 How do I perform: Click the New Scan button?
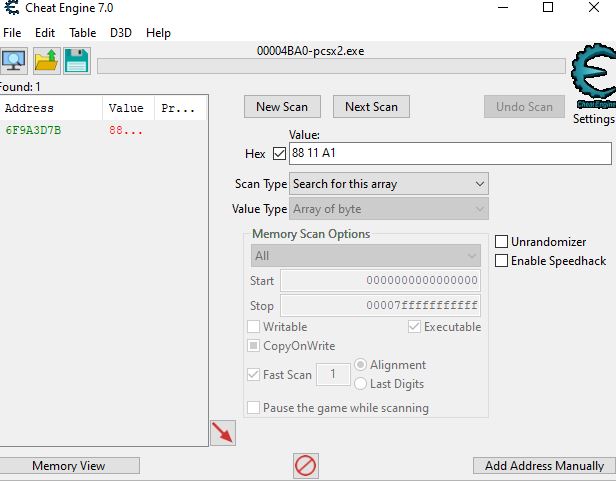[282, 106]
